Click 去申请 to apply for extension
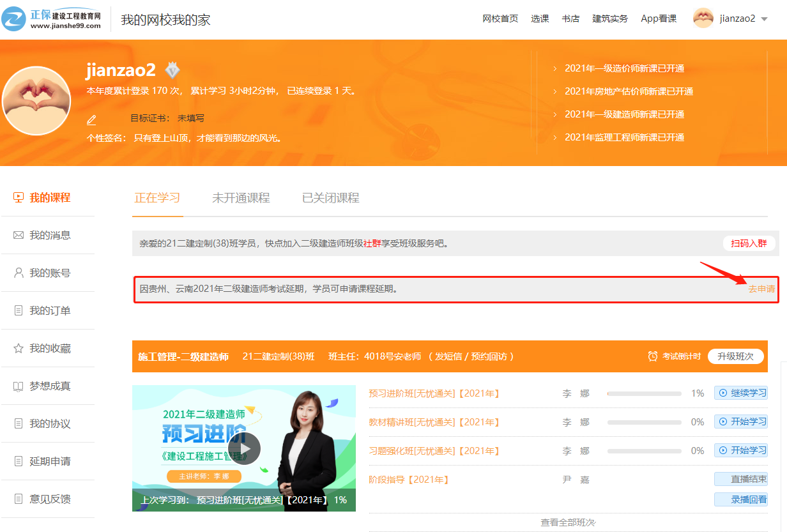787x532 pixels. click(x=761, y=289)
